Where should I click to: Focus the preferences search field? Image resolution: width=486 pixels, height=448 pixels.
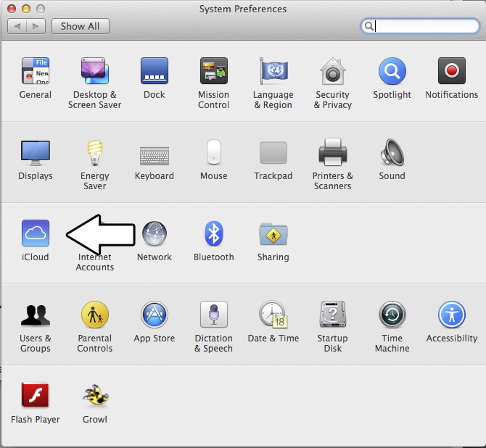point(420,26)
